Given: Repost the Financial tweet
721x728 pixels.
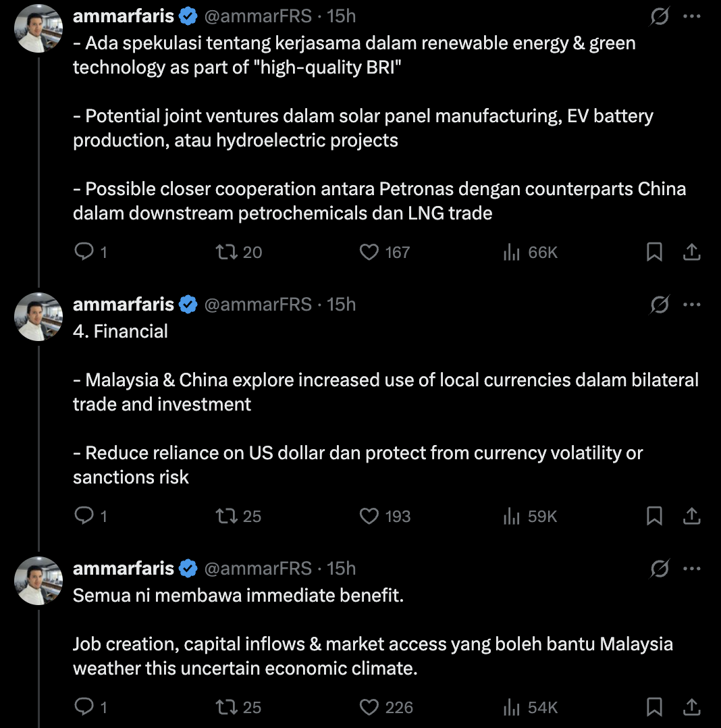Looking at the screenshot, I should 224,517.
